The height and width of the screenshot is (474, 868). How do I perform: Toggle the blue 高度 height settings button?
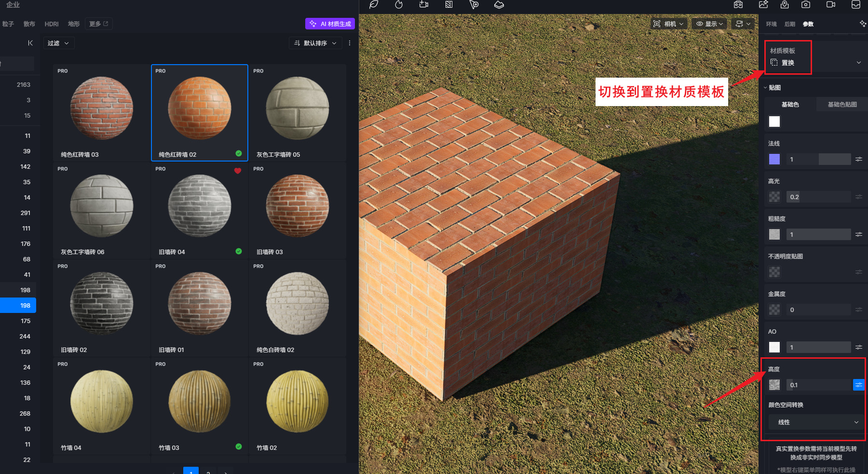pyautogui.click(x=859, y=385)
